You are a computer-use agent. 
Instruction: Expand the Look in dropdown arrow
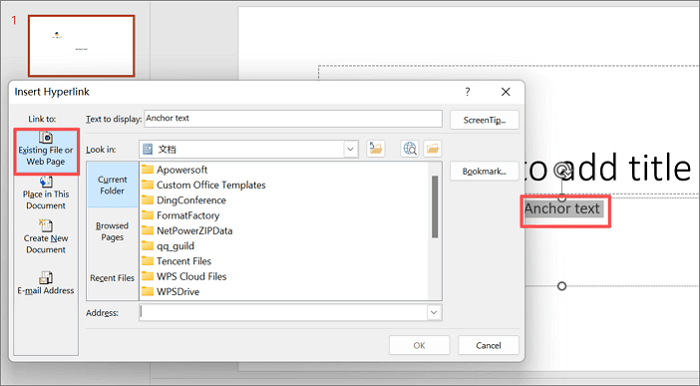point(350,149)
